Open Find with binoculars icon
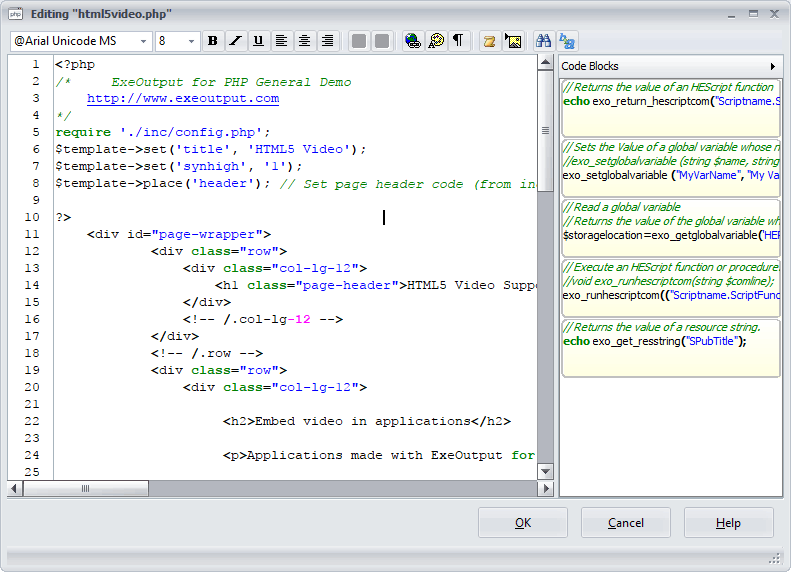Viewport: 791px width, 572px height. pyautogui.click(x=544, y=41)
